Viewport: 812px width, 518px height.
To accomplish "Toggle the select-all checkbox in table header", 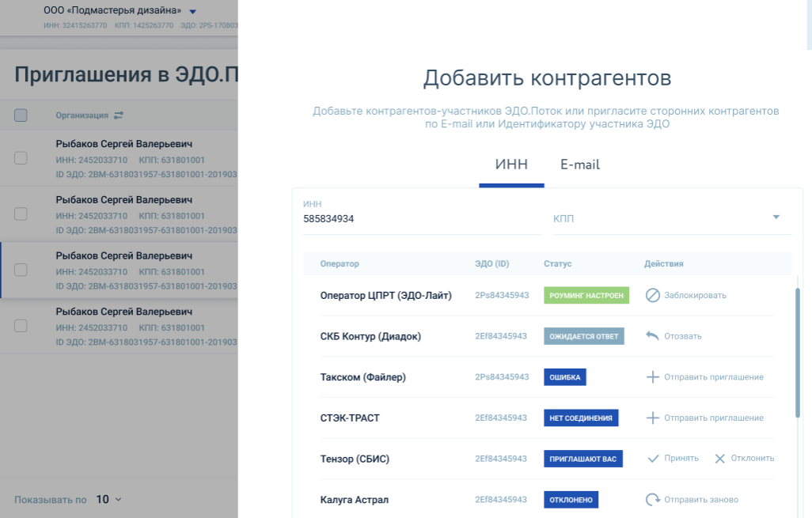I will pos(21,115).
